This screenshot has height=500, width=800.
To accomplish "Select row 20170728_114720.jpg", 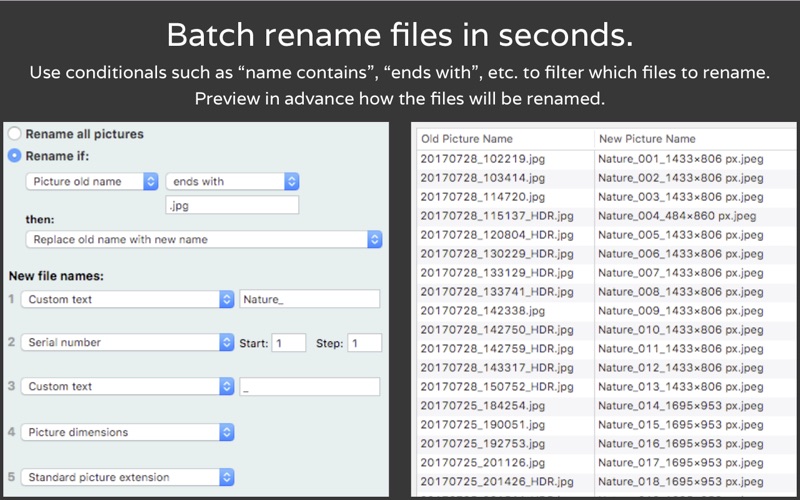I will (x=606, y=197).
